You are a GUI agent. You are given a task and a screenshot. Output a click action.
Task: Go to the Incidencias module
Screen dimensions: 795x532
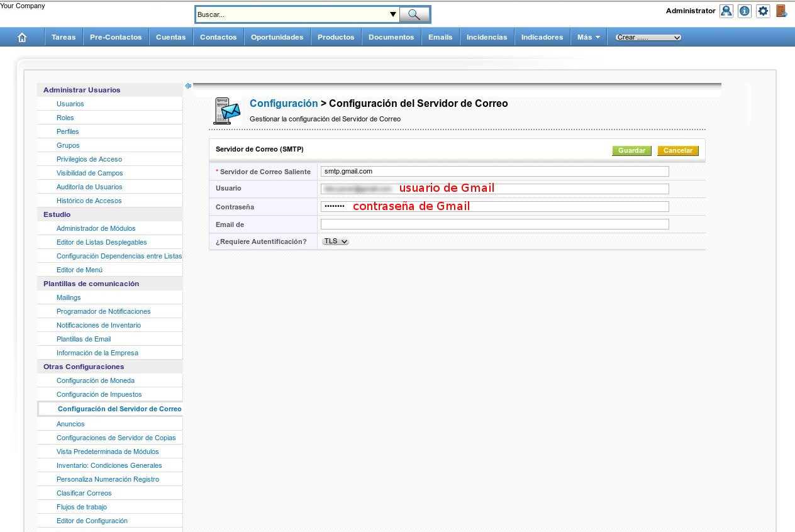[486, 38]
